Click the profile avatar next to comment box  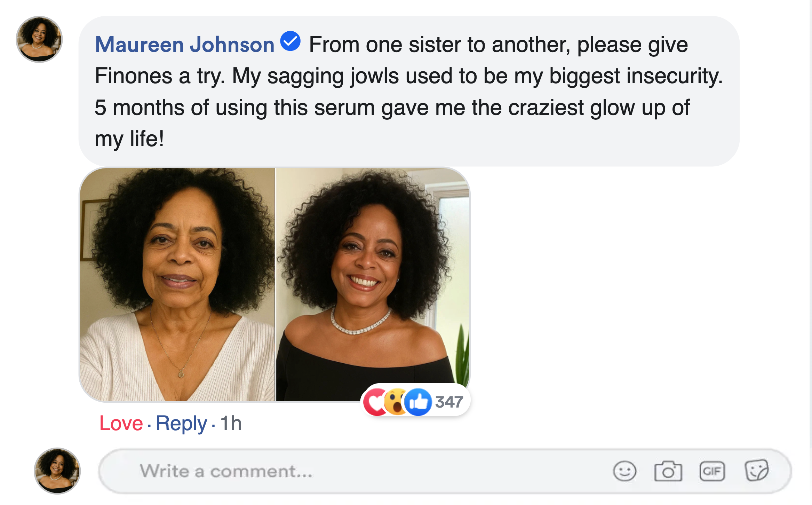(57, 471)
